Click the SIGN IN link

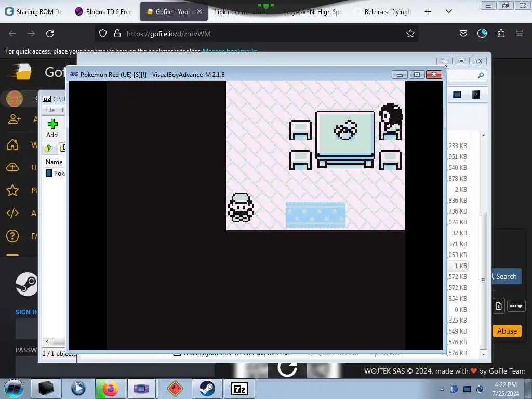(x=26, y=312)
